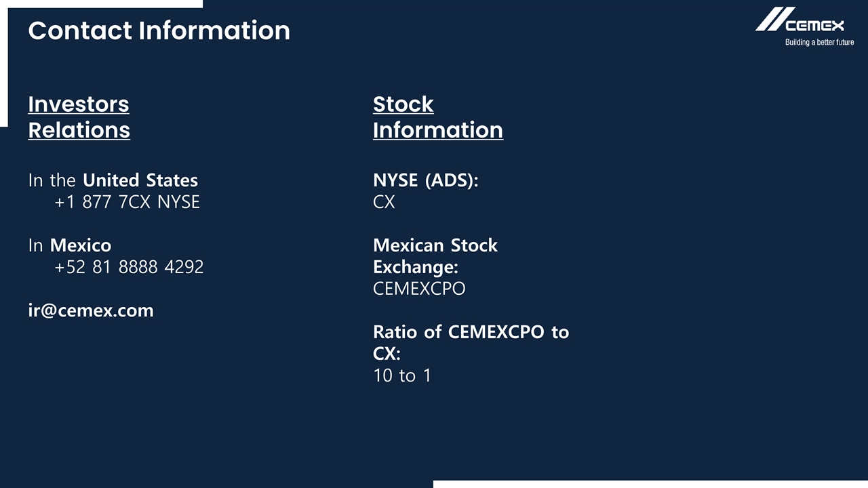Screen dimensions: 868x488
Task: Click the CEMEX wordmark in the logo
Action: click(x=815, y=26)
